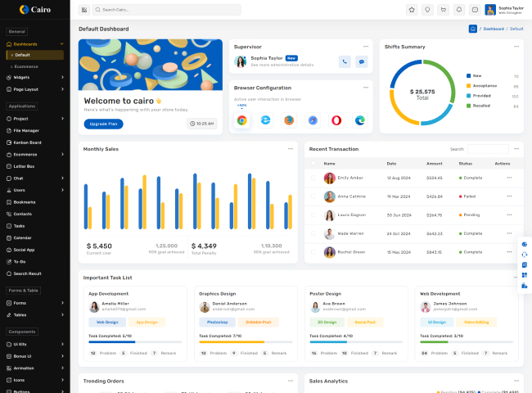The height and width of the screenshot is (393, 532).
Task: Click the phone call icon for Sophia Taylor
Action: (x=345, y=61)
